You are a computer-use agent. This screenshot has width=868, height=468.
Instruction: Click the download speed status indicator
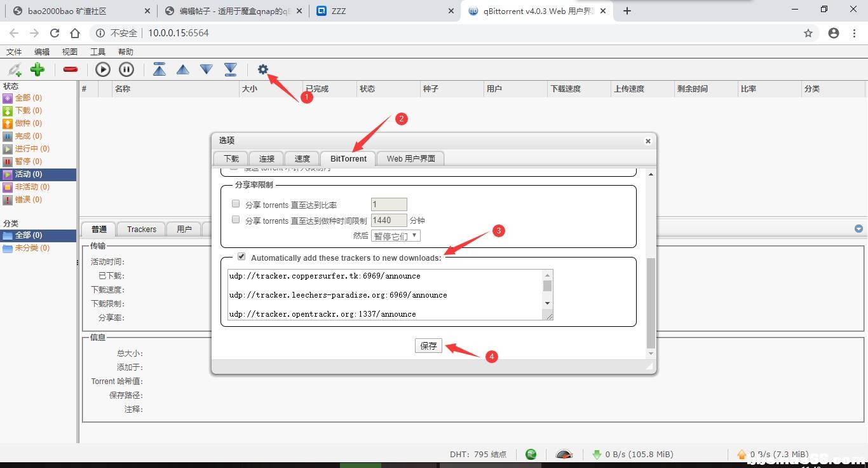click(633, 454)
